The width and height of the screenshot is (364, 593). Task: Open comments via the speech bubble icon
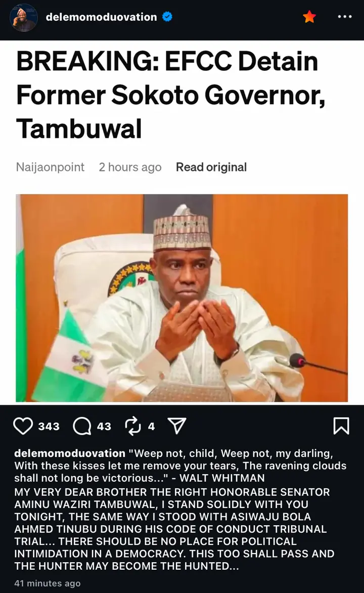[82, 426]
